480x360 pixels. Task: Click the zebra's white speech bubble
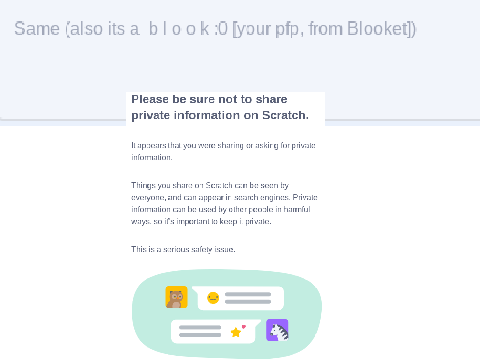[x=215, y=331]
